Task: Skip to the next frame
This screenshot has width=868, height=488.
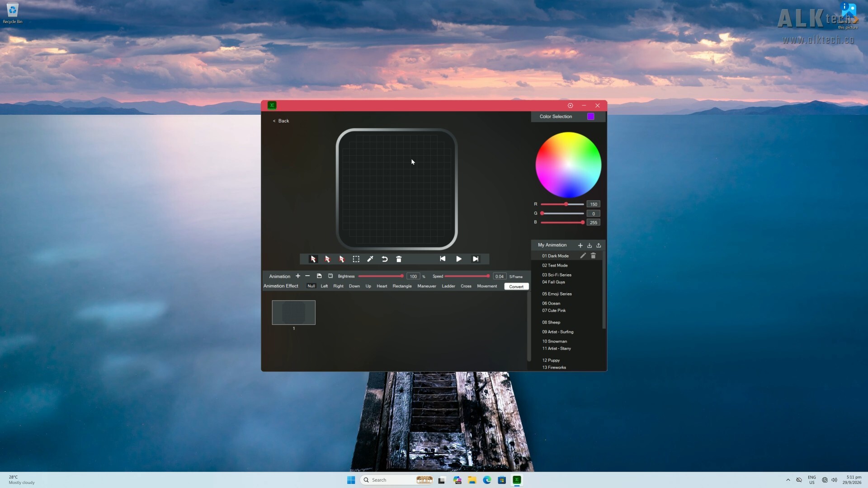Action: click(476, 259)
